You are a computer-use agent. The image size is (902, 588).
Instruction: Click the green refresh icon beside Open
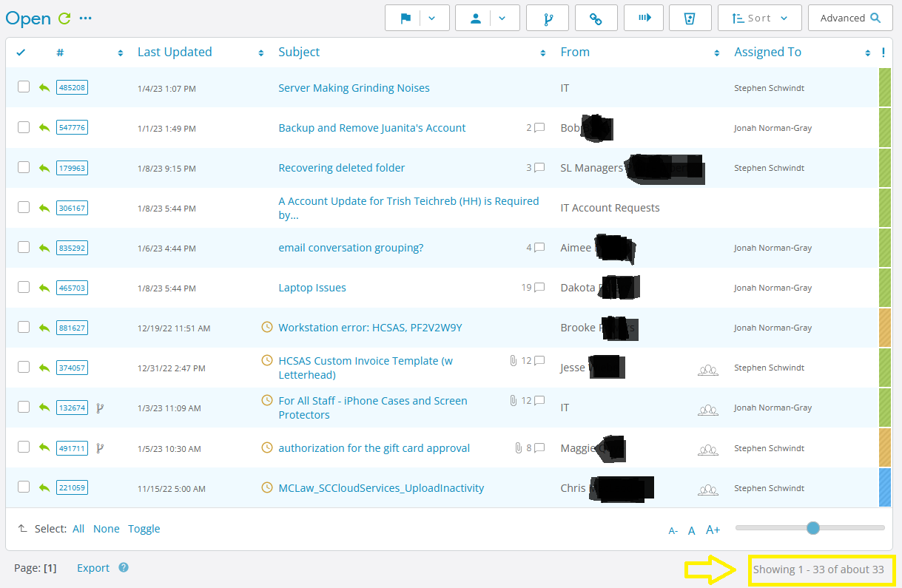pyautogui.click(x=64, y=18)
